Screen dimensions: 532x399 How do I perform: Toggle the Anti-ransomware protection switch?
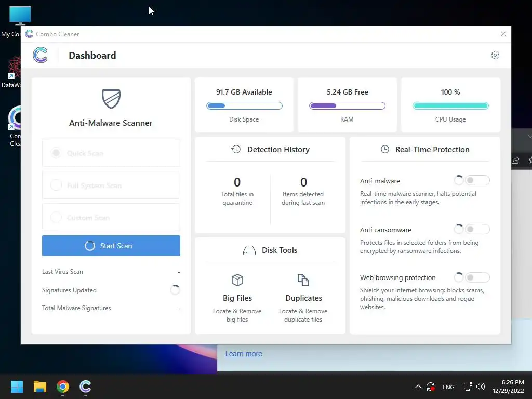(477, 229)
